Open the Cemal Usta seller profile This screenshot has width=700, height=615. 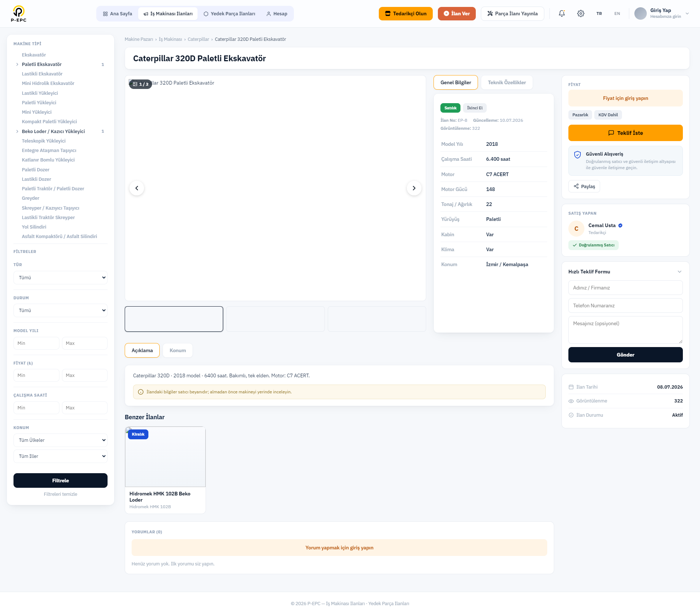tap(602, 225)
